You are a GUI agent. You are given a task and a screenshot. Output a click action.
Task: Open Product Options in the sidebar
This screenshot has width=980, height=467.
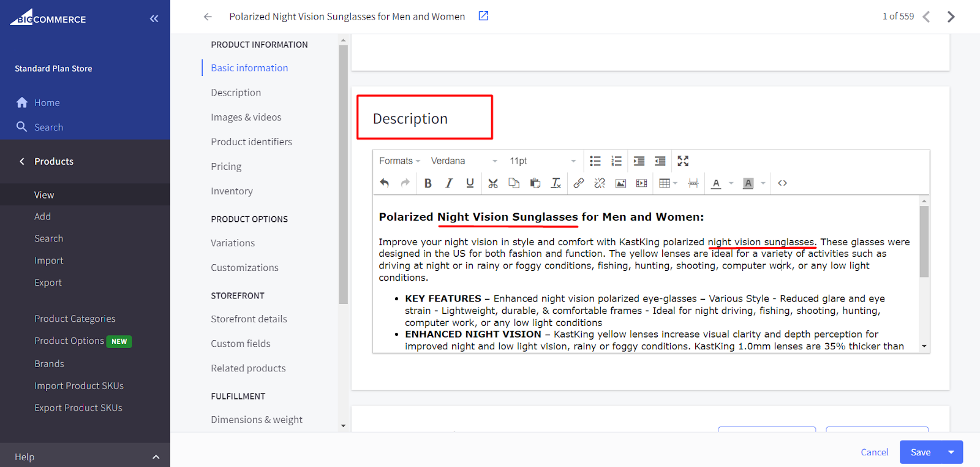click(69, 341)
